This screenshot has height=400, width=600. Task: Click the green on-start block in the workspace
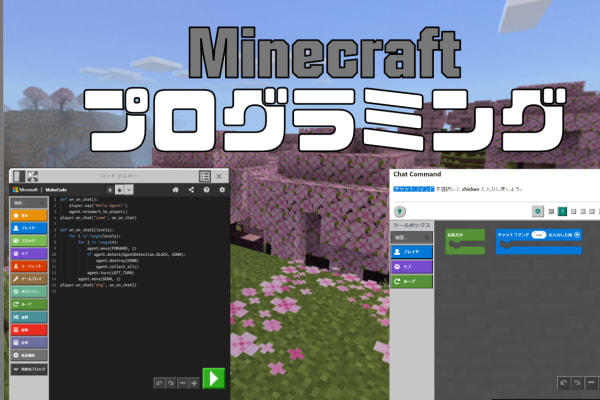465,241
